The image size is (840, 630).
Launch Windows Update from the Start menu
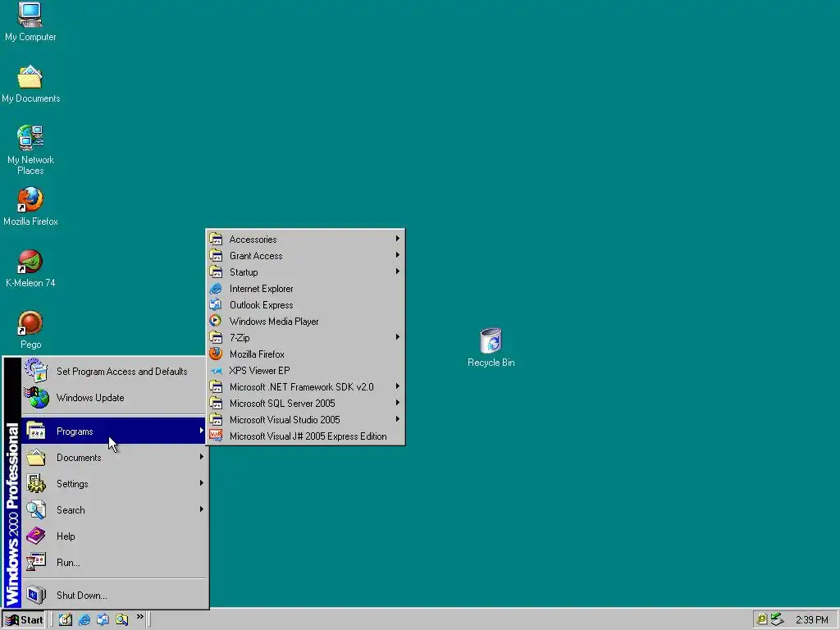[114, 398]
